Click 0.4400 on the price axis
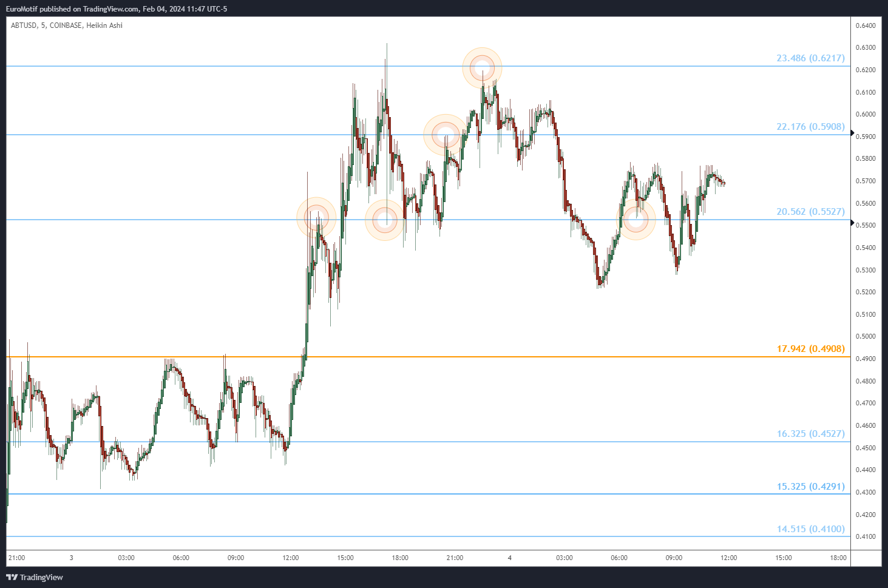The width and height of the screenshot is (888, 588). (866, 470)
